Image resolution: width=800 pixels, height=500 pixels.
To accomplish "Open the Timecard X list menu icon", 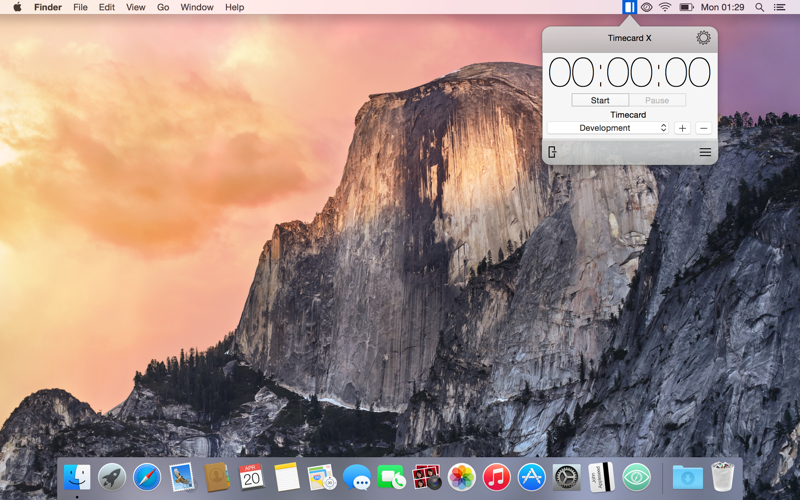I will 705,152.
